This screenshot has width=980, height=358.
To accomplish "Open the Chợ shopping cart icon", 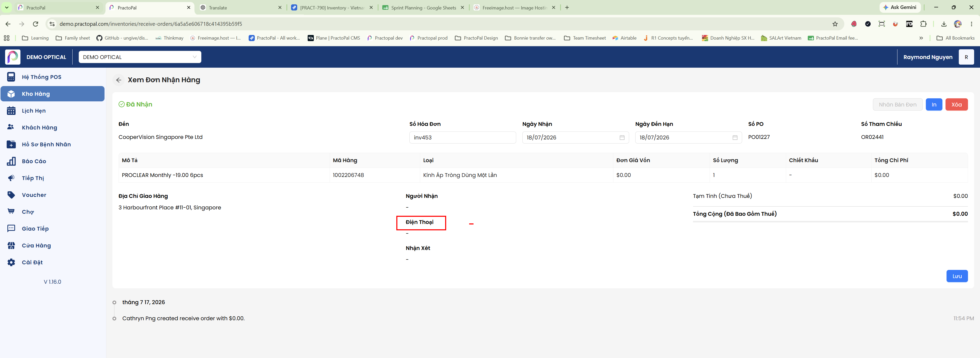I will click(11, 212).
